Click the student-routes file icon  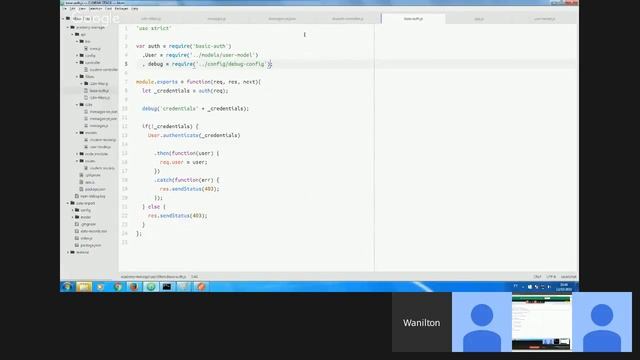point(86,168)
